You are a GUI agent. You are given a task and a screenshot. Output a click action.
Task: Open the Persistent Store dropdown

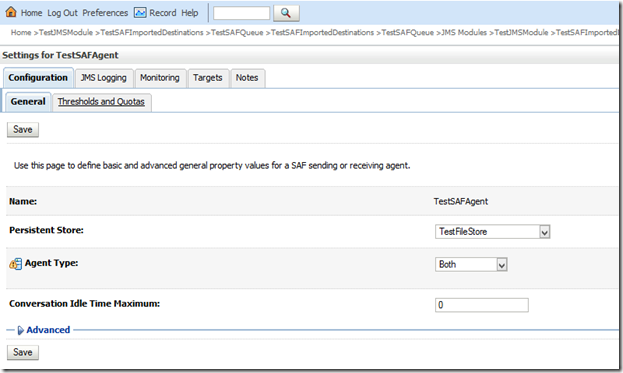point(492,232)
